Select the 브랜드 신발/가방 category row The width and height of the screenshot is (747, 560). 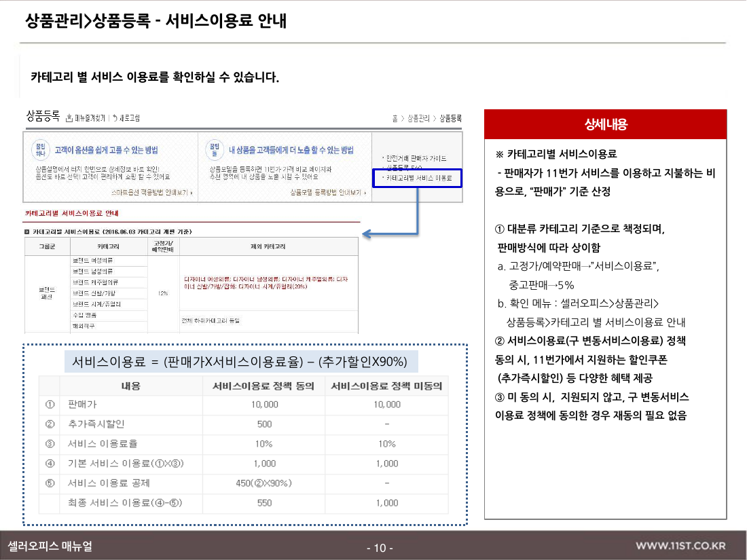pos(109,293)
